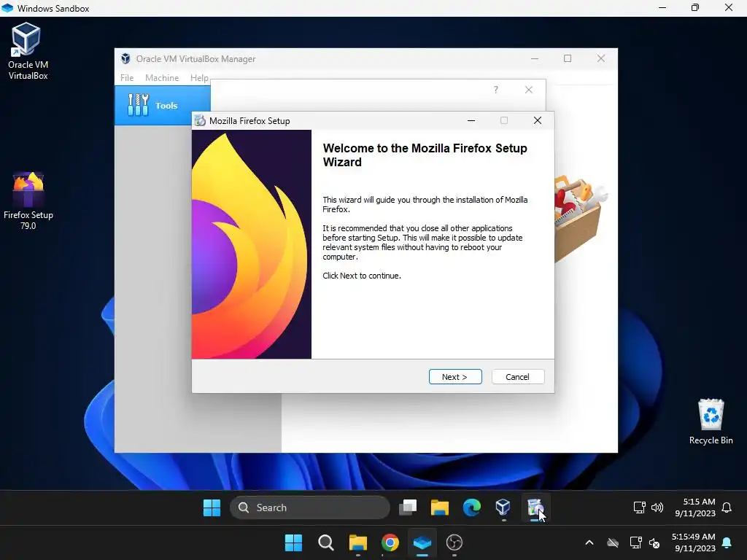
Task: Open host network display tray icon
Action: [635, 542]
